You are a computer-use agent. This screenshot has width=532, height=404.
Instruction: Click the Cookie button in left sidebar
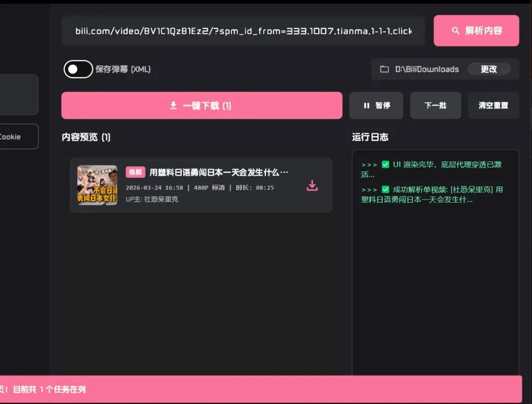coord(19,136)
